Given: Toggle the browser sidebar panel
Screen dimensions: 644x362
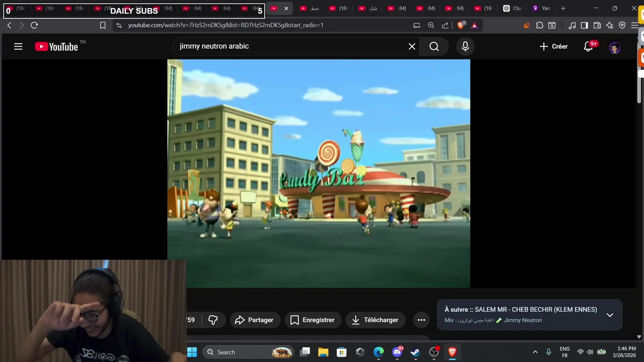Looking at the screenshot, I should pos(584,25).
